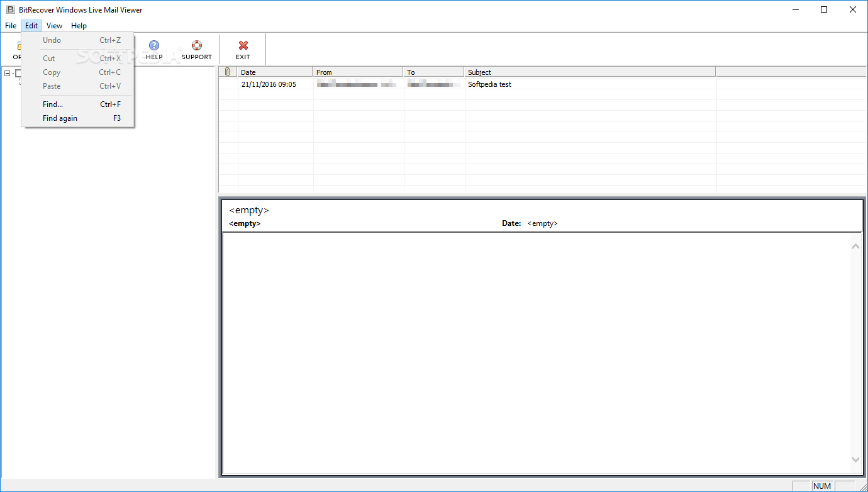The width and height of the screenshot is (868, 492).
Task: Sort by the attachment paperclip column
Action: 228,72
